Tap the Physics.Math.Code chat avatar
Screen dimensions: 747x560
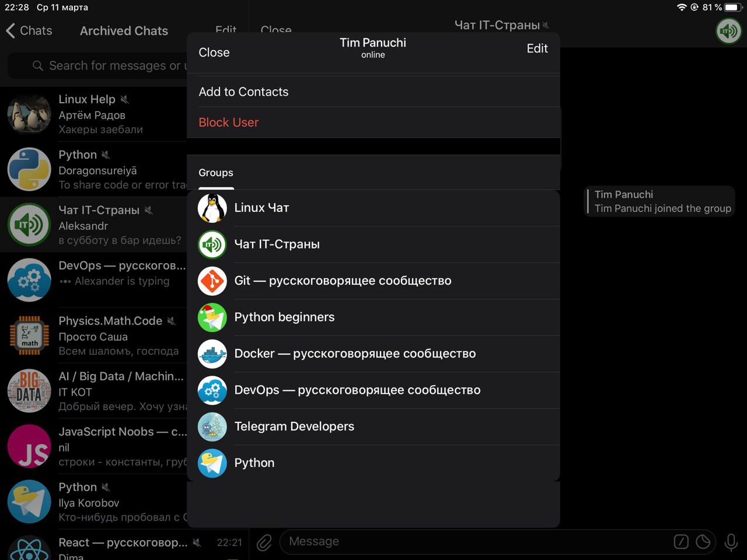(x=29, y=335)
